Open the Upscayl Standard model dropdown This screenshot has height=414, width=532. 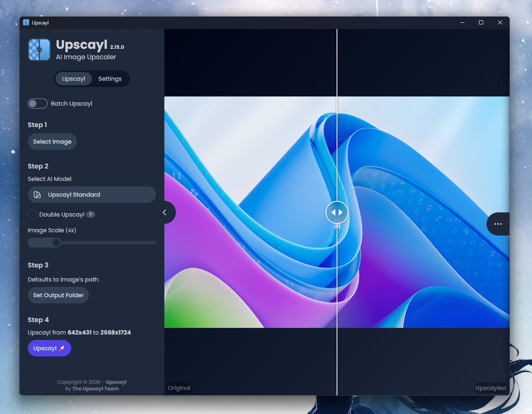click(92, 195)
